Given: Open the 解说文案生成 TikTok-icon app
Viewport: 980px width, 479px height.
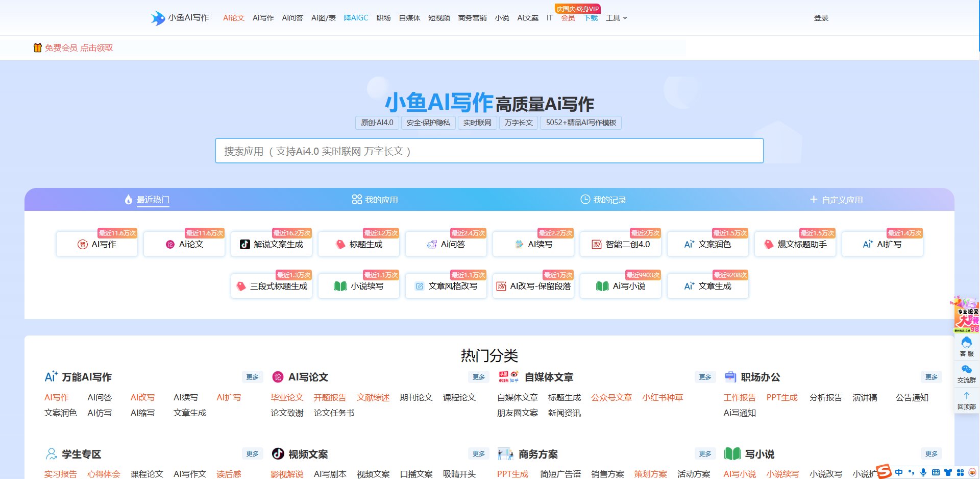Looking at the screenshot, I should click(272, 245).
